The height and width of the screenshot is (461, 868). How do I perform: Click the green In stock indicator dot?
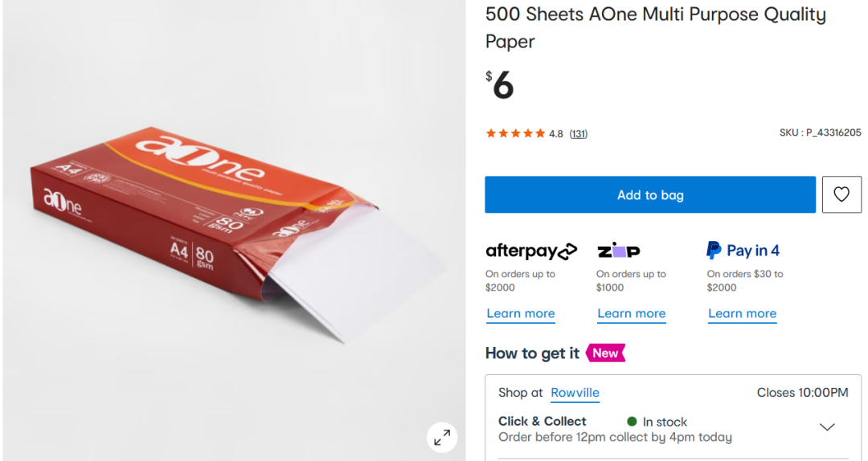tap(632, 422)
